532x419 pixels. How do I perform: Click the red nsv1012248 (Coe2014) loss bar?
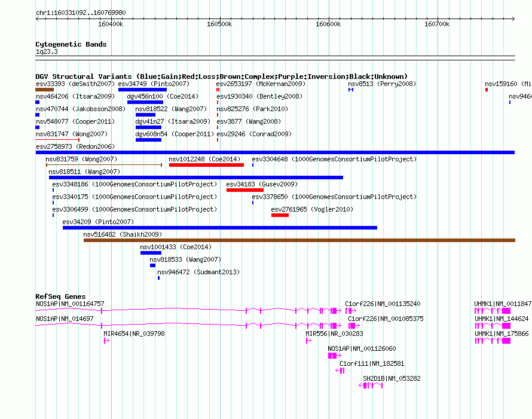(206, 165)
